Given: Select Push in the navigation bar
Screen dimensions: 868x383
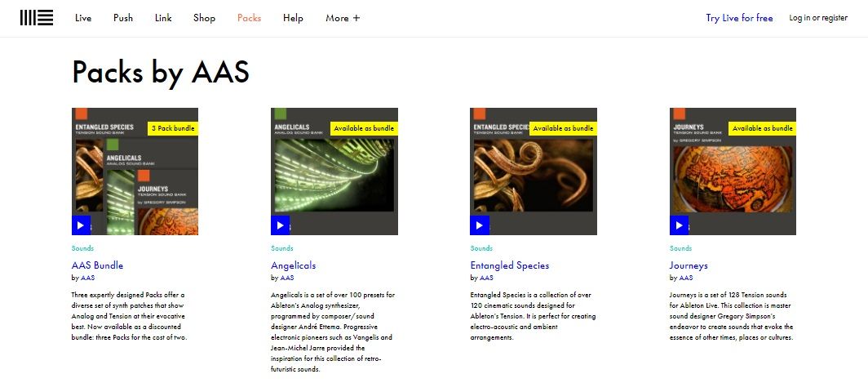Looking at the screenshot, I should pyautogui.click(x=123, y=18).
